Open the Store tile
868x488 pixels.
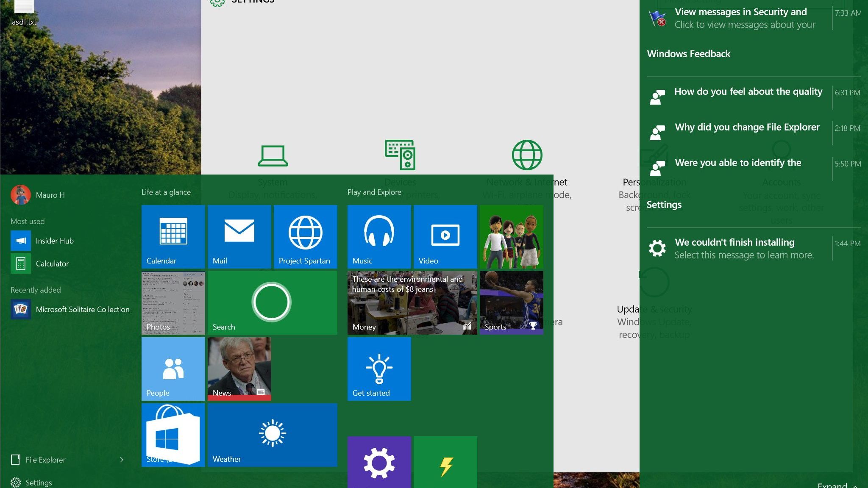[173, 435]
